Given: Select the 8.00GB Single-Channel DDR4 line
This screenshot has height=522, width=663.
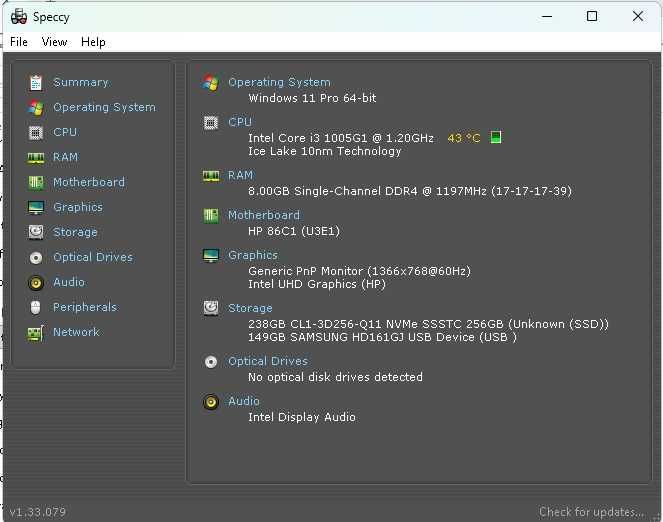Looking at the screenshot, I should coord(410,191).
